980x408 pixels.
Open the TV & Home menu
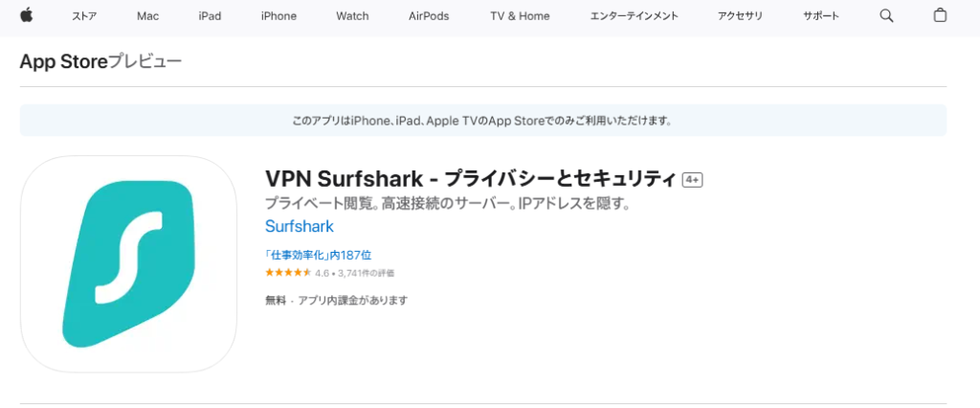click(x=520, y=16)
